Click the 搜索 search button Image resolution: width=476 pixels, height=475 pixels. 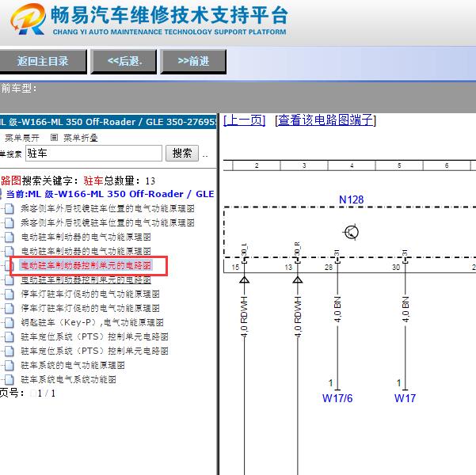point(182,153)
